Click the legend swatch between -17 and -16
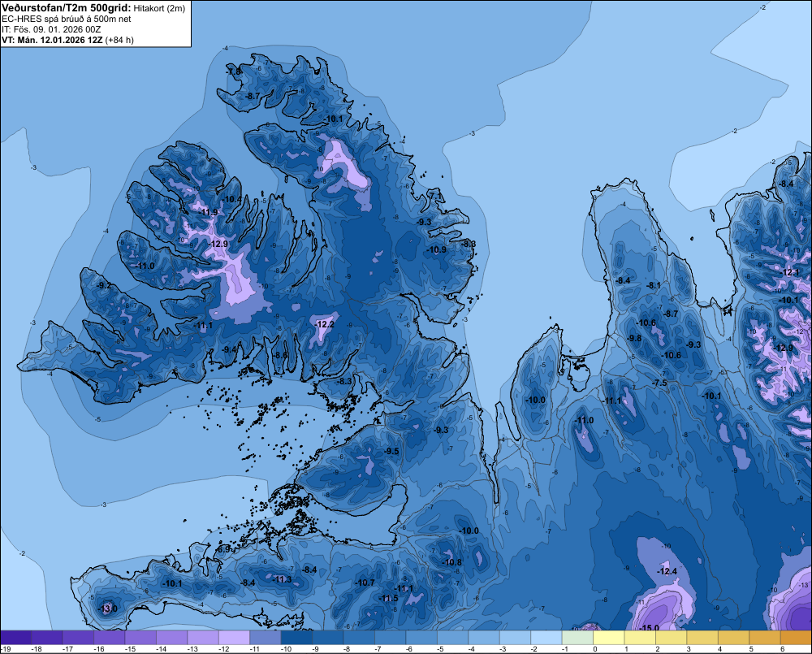This screenshot has width=812, height=654. tap(78, 638)
